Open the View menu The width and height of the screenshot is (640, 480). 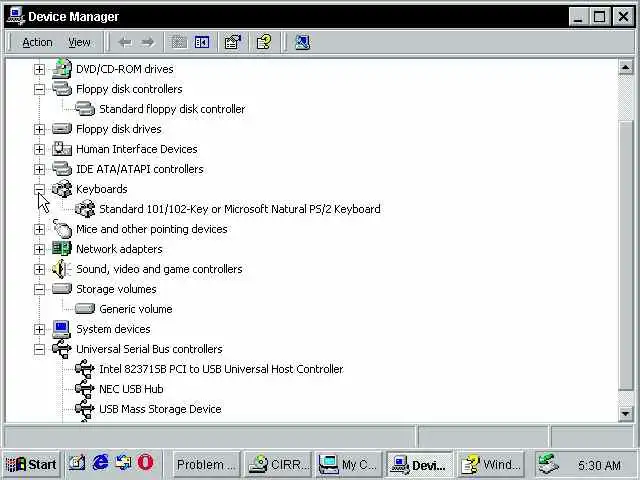point(79,42)
